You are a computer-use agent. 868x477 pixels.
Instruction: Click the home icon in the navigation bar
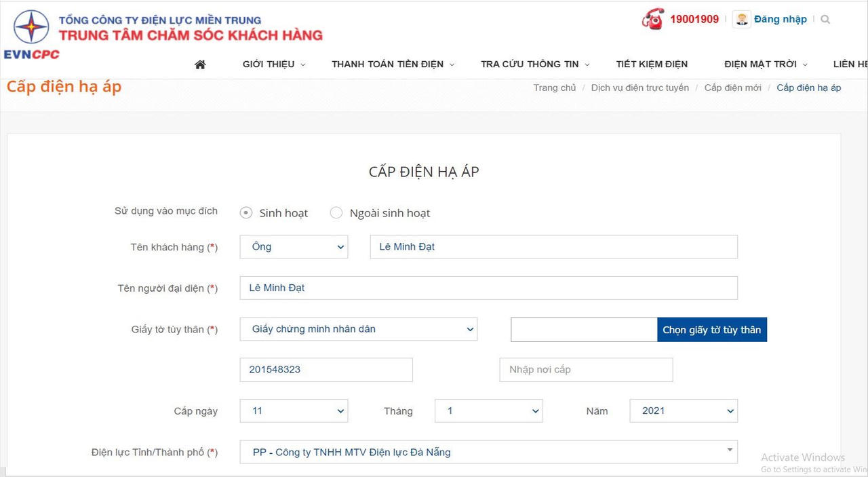coord(199,64)
